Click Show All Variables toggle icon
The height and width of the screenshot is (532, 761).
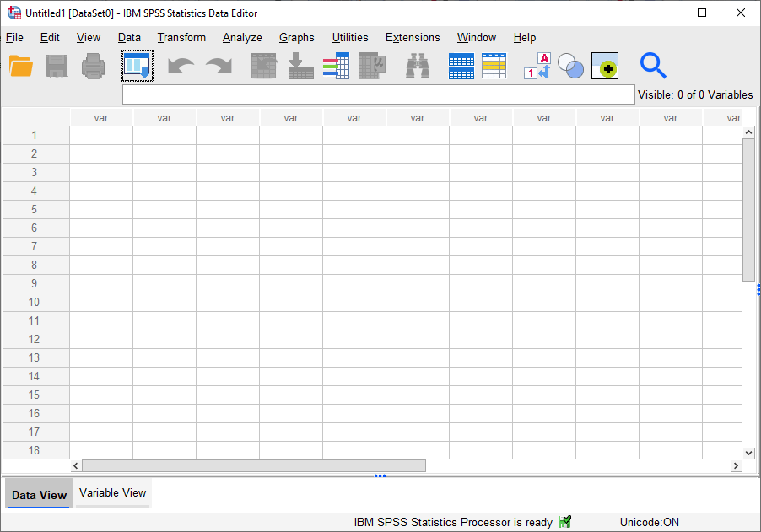(x=604, y=66)
